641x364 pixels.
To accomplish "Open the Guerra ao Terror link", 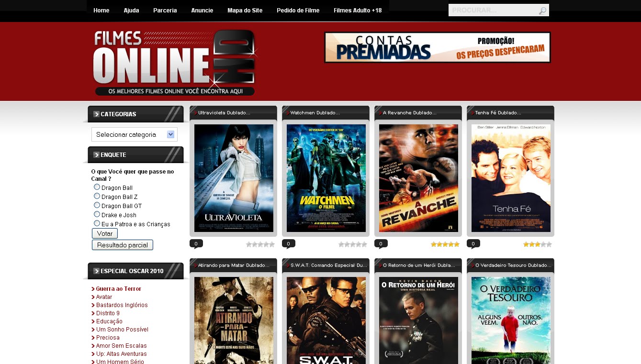I will [x=119, y=289].
